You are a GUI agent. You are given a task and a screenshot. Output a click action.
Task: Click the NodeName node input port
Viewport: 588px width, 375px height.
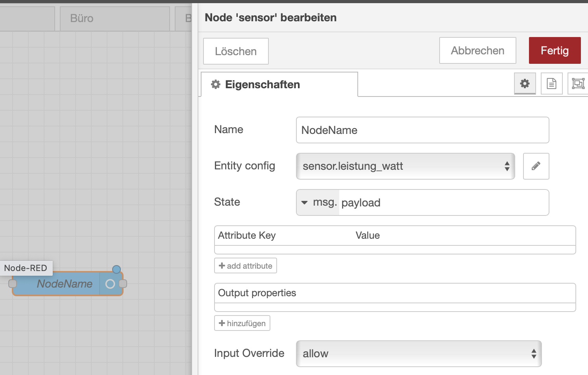pyautogui.click(x=13, y=284)
